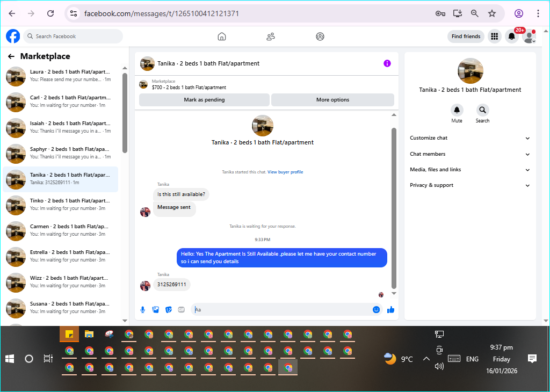Click the browser install app icon
The width and height of the screenshot is (550, 392).
pos(458,13)
